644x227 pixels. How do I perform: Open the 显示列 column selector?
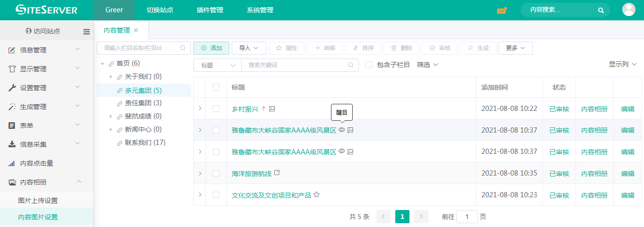click(623, 64)
